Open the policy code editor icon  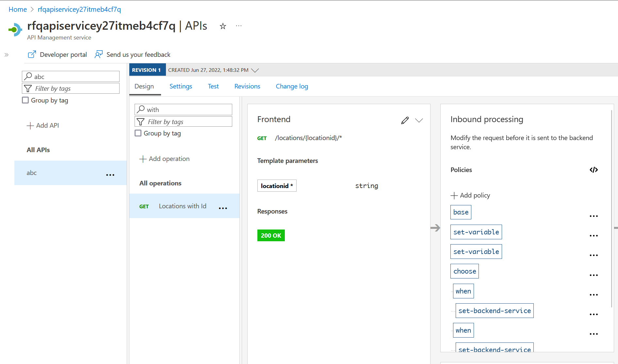pyautogui.click(x=594, y=169)
